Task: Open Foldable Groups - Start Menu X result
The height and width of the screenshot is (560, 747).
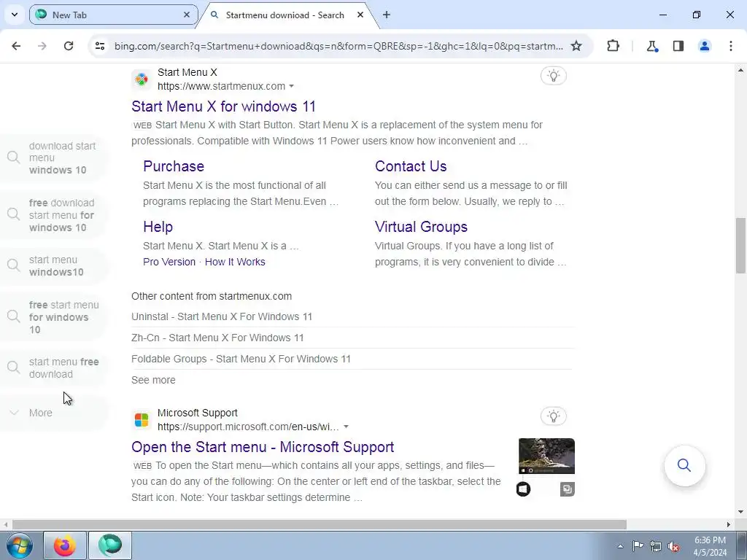Action: [241, 359]
